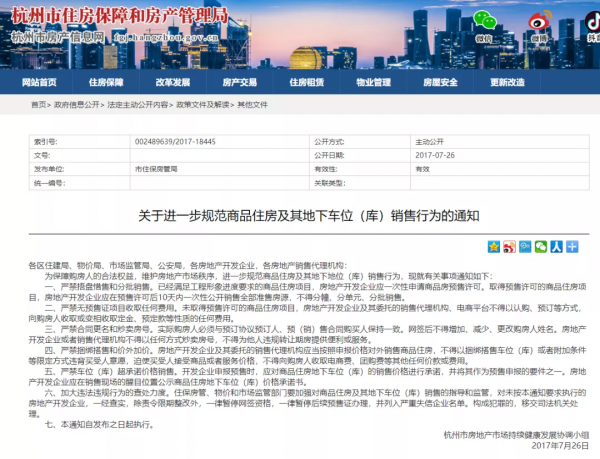The image size is (600, 459).
Task: Open the Weibo (微博) icon in header
Action: (540, 21)
